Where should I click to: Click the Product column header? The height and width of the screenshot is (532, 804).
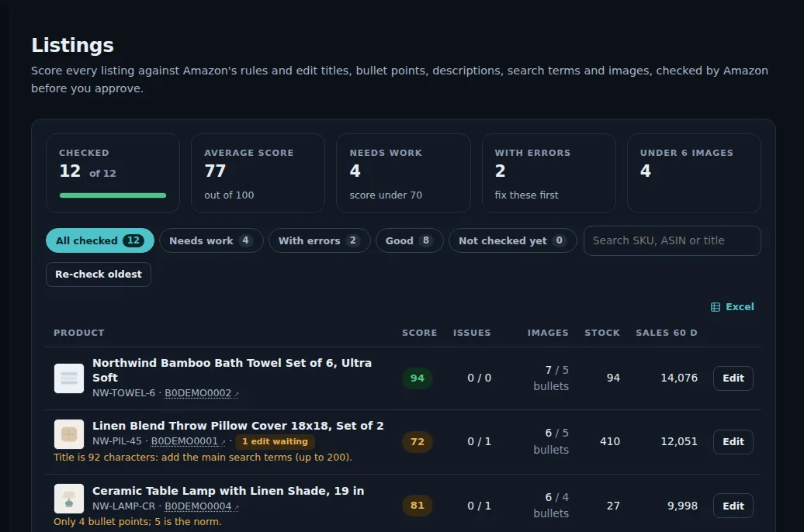click(79, 333)
